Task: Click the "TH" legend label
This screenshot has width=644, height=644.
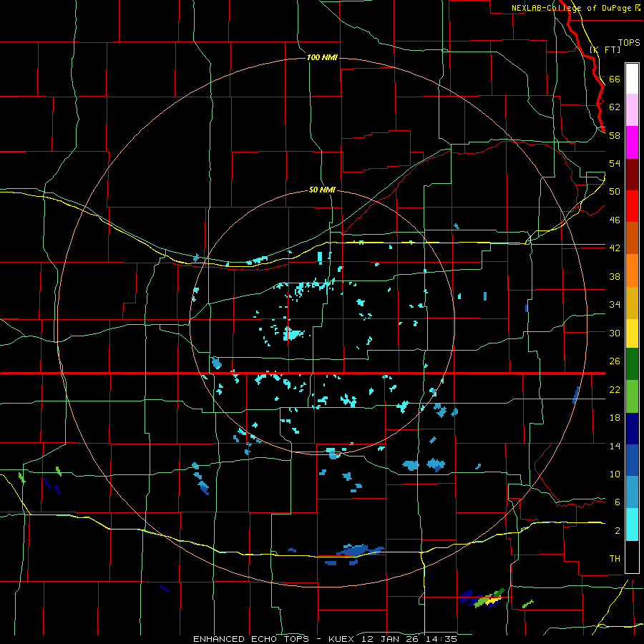Action: (x=615, y=558)
